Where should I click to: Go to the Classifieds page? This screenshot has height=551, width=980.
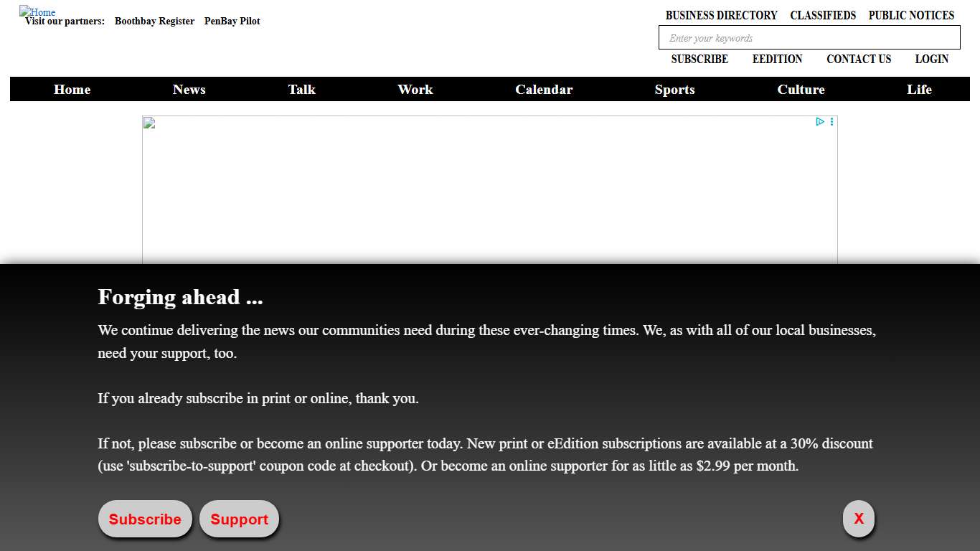click(823, 15)
